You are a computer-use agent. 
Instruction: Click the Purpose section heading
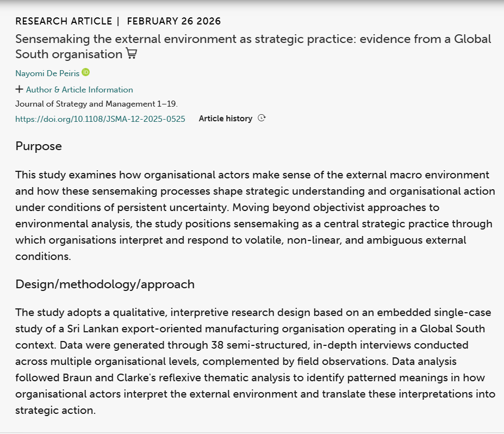pos(38,146)
